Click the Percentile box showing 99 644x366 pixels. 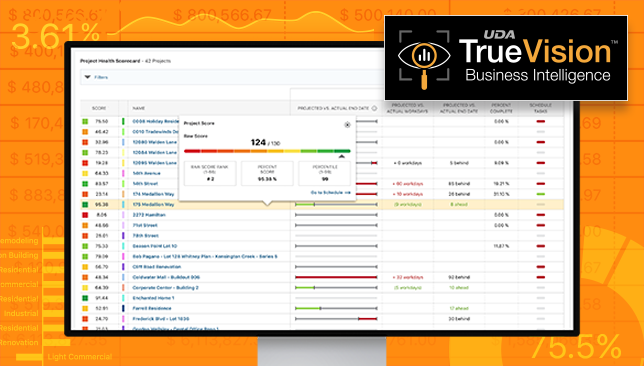pyautogui.click(x=324, y=173)
